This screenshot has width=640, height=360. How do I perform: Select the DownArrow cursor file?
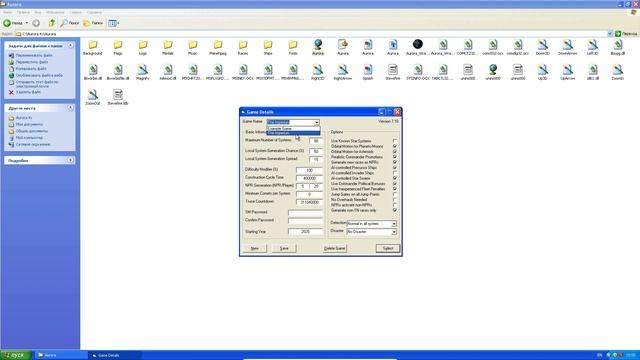[567, 47]
